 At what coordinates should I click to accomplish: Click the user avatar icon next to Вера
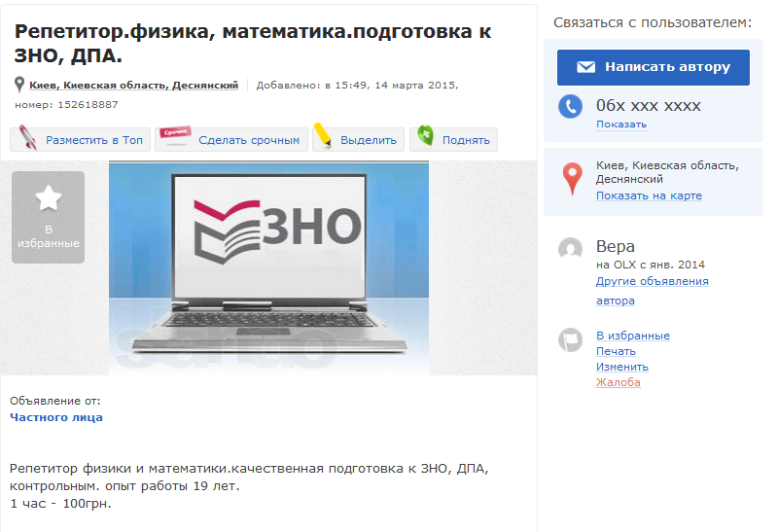[x=571, y=249]
